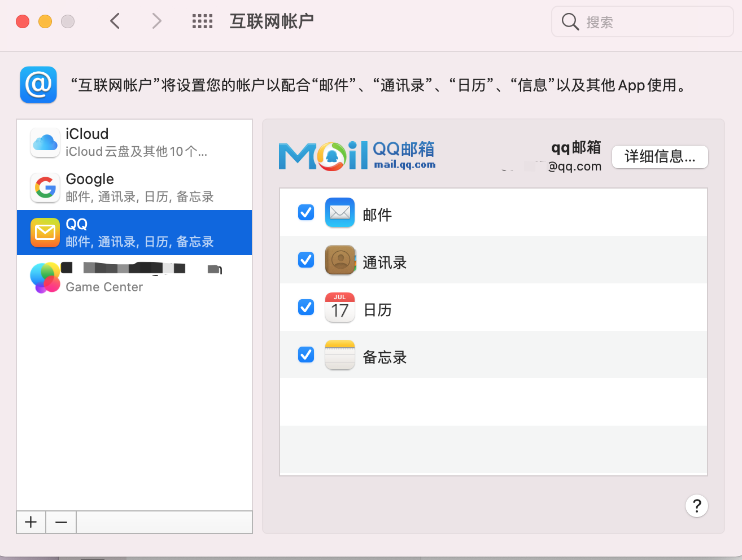
Task: Open help with the question mark button
Action: 696,506
